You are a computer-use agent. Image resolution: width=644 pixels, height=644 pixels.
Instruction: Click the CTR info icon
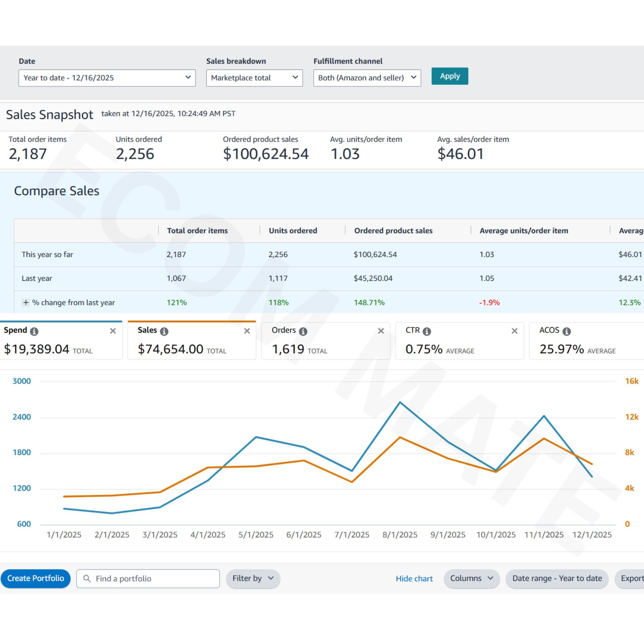pos(427,331)
